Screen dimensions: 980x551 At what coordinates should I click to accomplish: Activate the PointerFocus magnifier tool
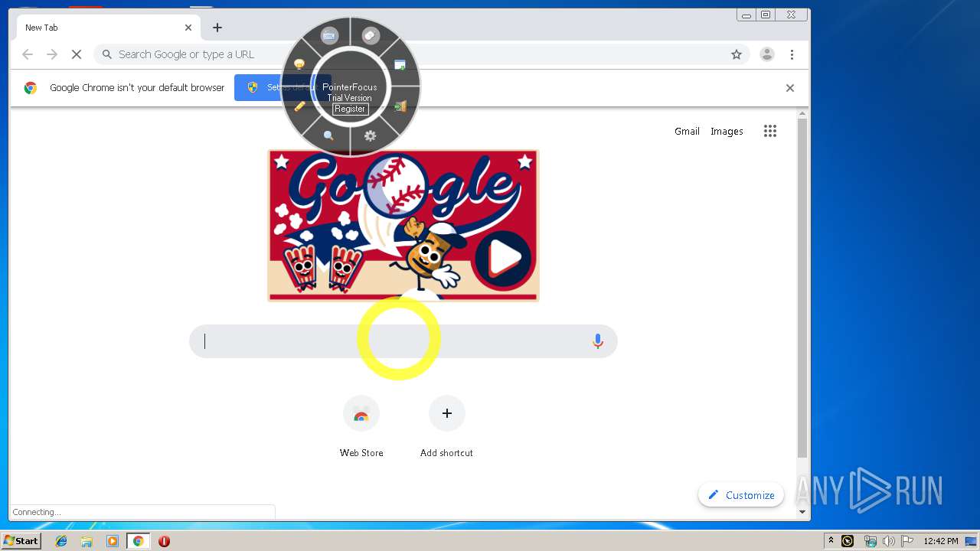(328, 136)
